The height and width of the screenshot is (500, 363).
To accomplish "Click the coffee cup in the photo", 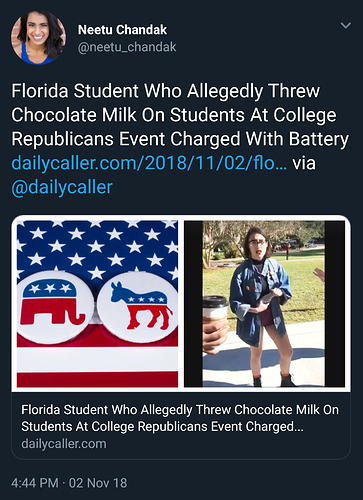I will [215, 316].
